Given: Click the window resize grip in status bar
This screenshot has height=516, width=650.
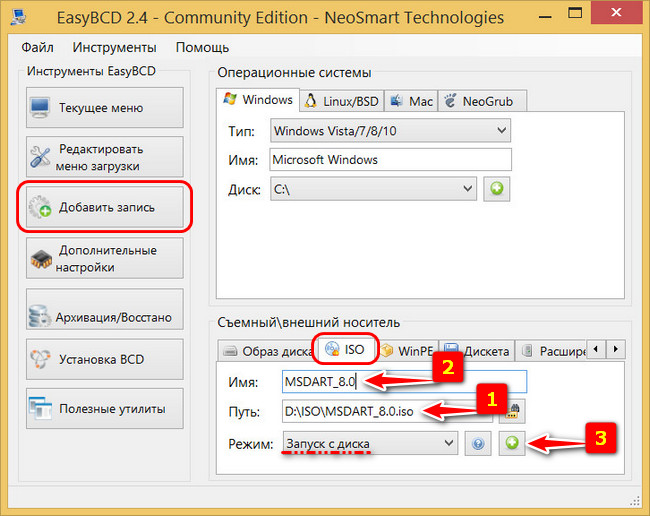Looking at the screenshot, I should pyautogui.click(x=635, y=501).
